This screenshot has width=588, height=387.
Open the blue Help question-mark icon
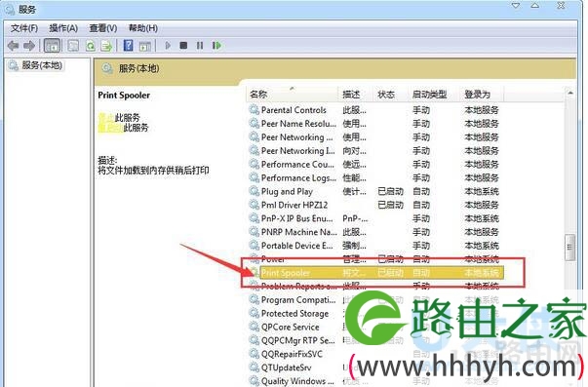(x=129, y=46)
